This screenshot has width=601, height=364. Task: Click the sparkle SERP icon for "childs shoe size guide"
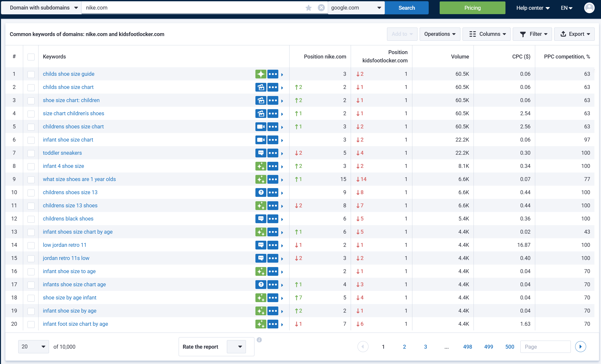coord(261,74)
